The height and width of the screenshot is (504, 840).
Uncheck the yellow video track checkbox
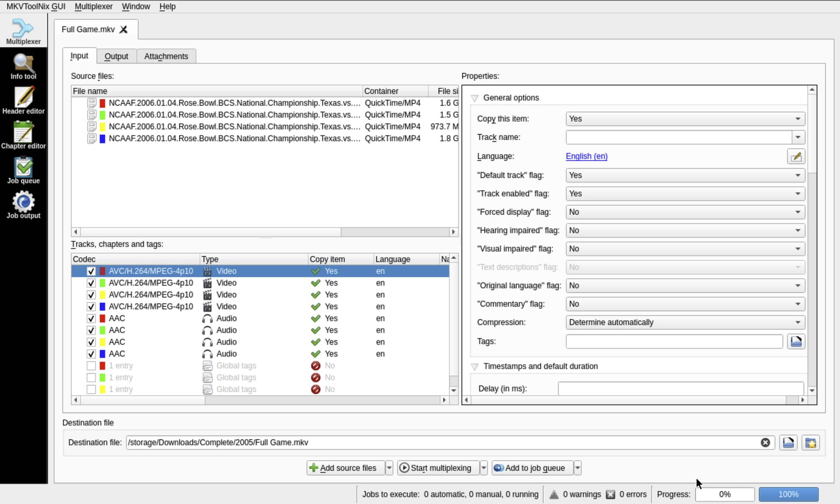coord(91,295)
